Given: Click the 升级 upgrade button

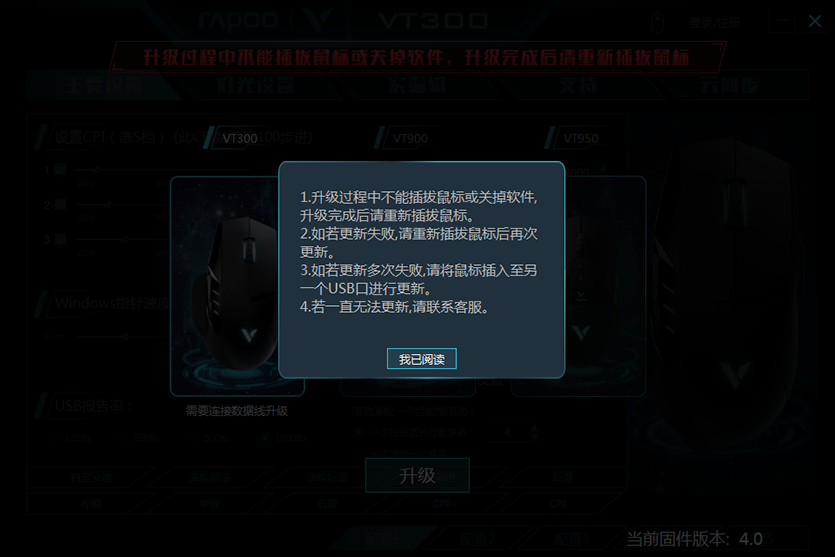Looking at the screenshot, I should point(418,475).
